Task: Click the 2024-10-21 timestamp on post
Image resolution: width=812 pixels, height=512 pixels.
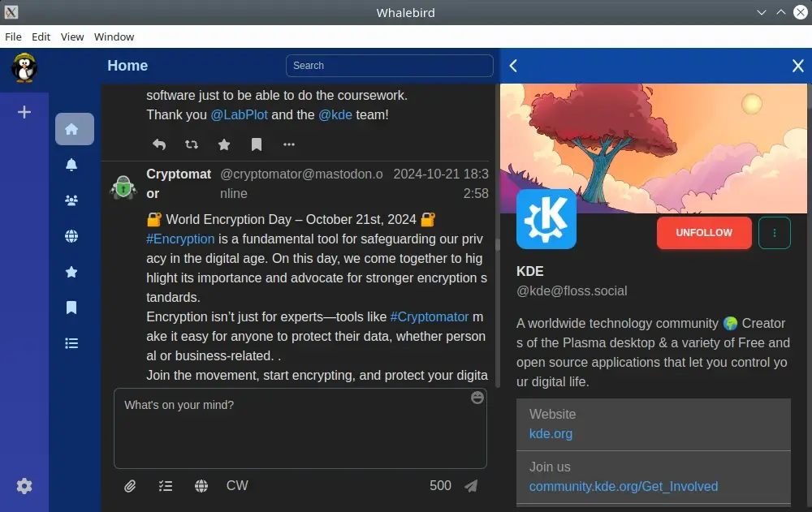Action: [x=441, y=183]
